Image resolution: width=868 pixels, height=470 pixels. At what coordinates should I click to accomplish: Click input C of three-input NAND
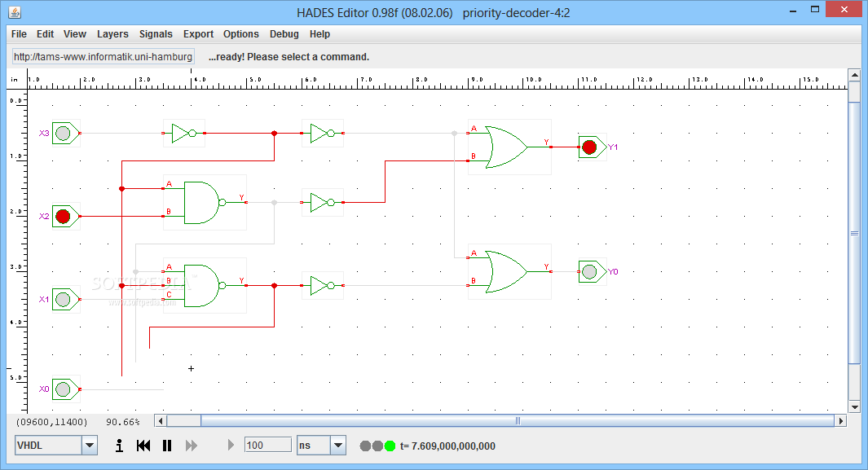165,299
